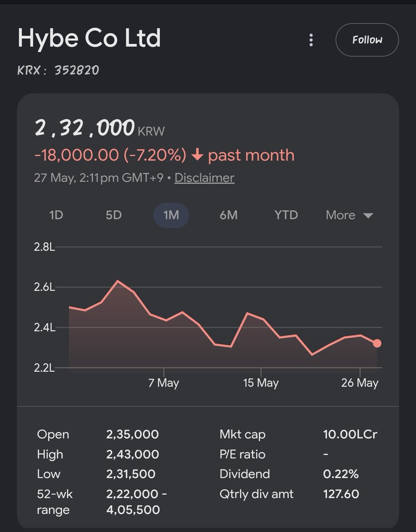Image resolution: width=416 pixels, height=532 pixels.
Task: Click the 2,32,000 KRW price
Action: [99, 128]
